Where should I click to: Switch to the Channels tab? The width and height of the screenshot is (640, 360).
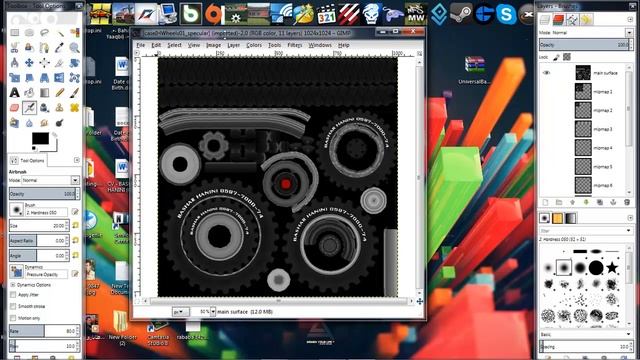(558, 19)
